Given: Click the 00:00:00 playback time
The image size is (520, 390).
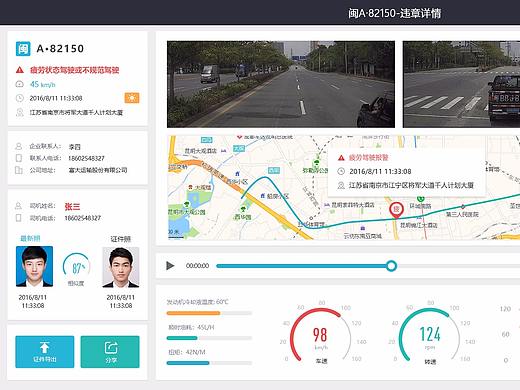Looking at the screenshot, I should [197, 266].
